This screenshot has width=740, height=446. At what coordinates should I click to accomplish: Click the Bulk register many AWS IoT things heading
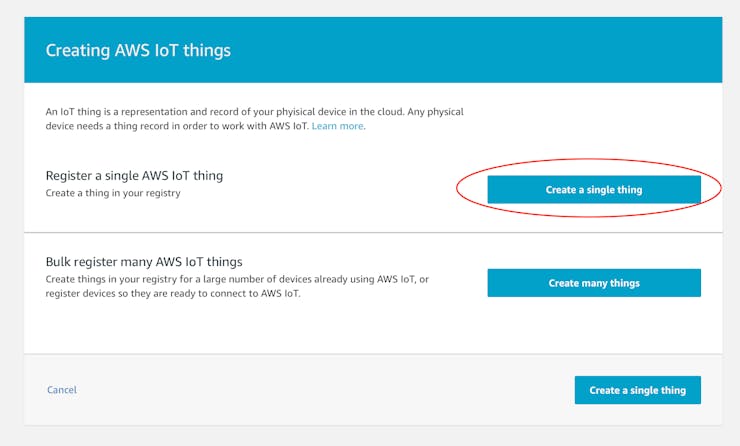coord(144,261)
